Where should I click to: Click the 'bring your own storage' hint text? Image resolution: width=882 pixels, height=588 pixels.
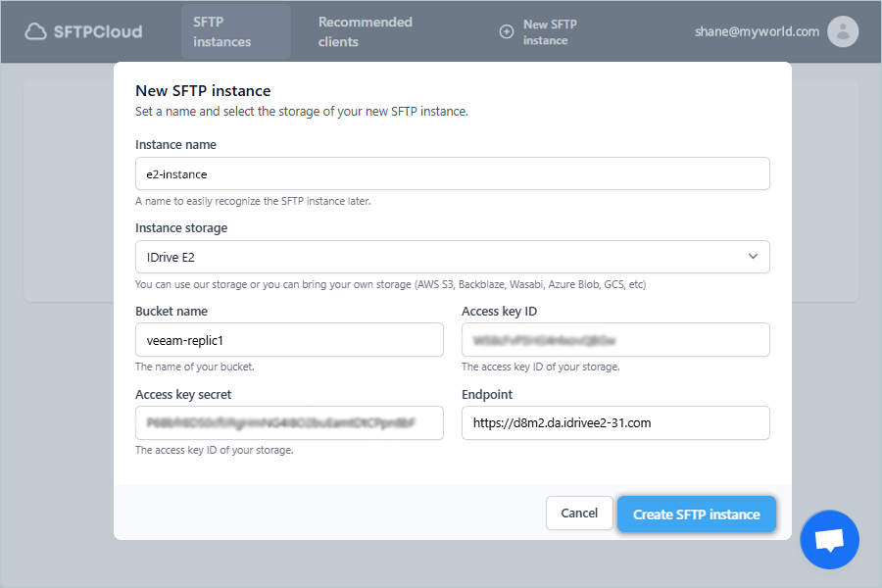click(390, 285)
